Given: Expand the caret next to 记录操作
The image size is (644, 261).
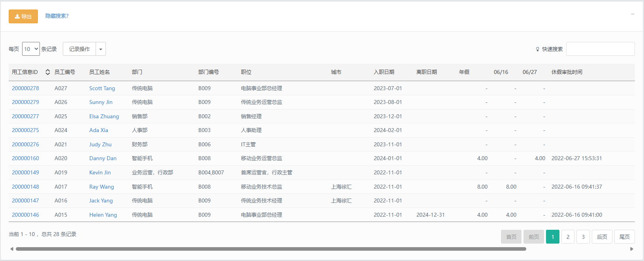Looking at the screenshot, I should [x=101, y=49].
